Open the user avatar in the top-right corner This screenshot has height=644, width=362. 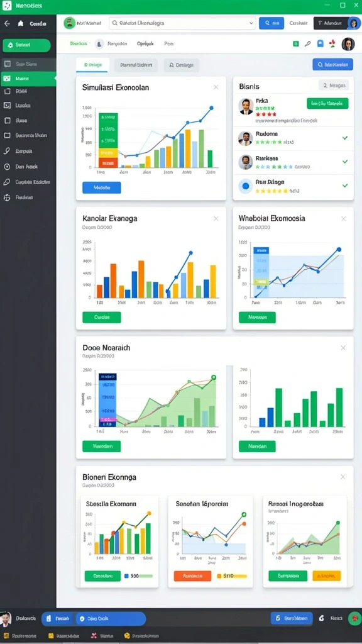pyautogui.click(x=353, y=23)
